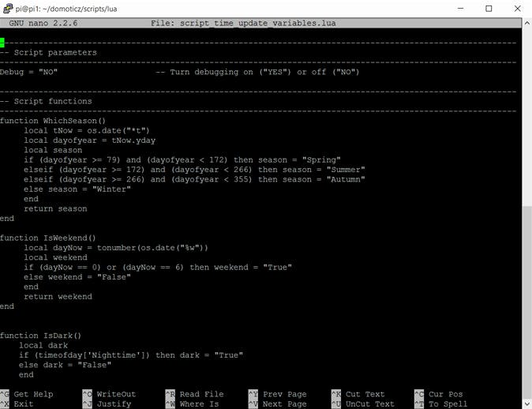Click the 'local season' line
The image size is (532, 409).
53,150
